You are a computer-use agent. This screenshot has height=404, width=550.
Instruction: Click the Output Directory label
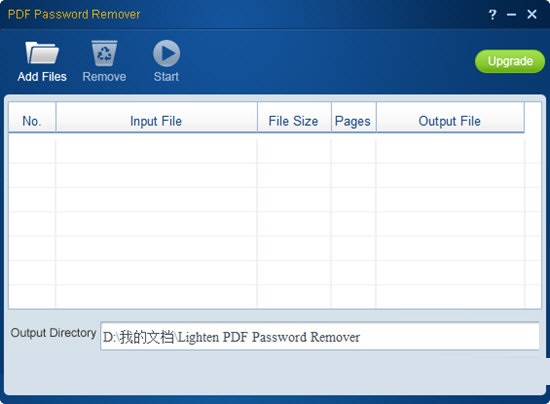tap(53, 333)
